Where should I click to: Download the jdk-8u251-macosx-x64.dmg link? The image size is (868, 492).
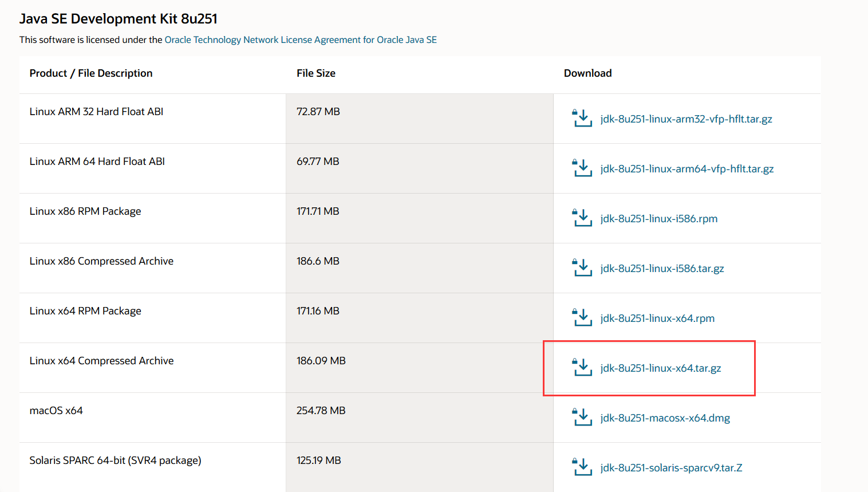click(x=665, y=418)
